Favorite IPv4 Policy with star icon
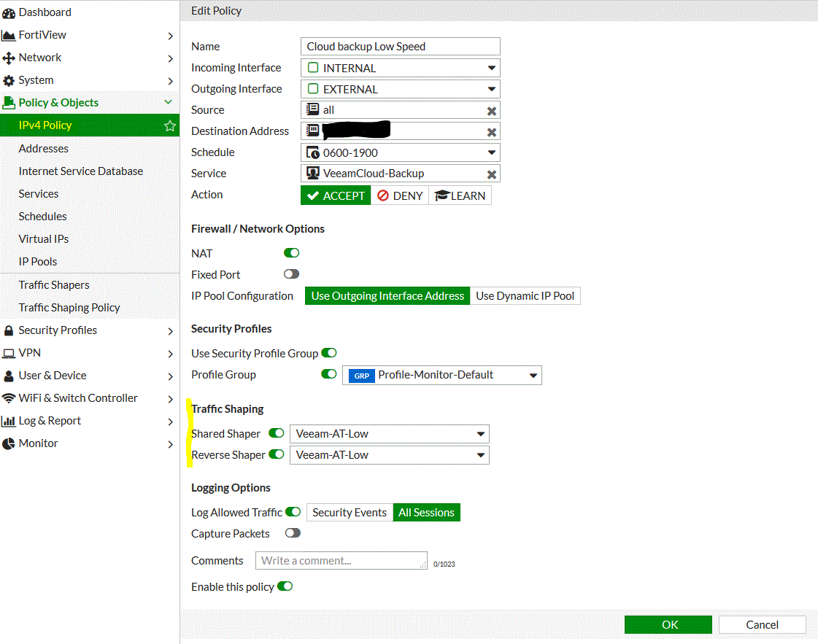 pyautogui.click(x=170, y=125)
